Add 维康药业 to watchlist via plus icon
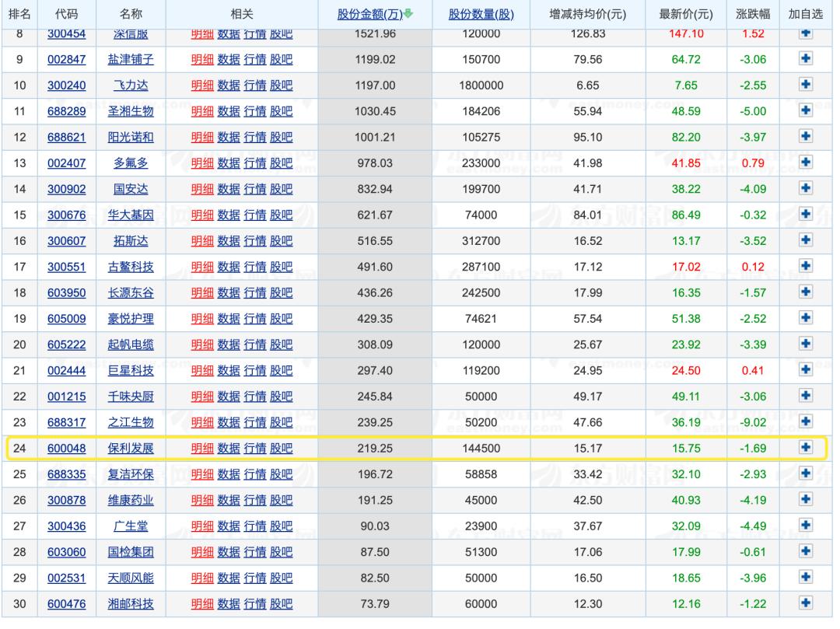The width and height of the screenshot is (840, 629). point(805,499)
